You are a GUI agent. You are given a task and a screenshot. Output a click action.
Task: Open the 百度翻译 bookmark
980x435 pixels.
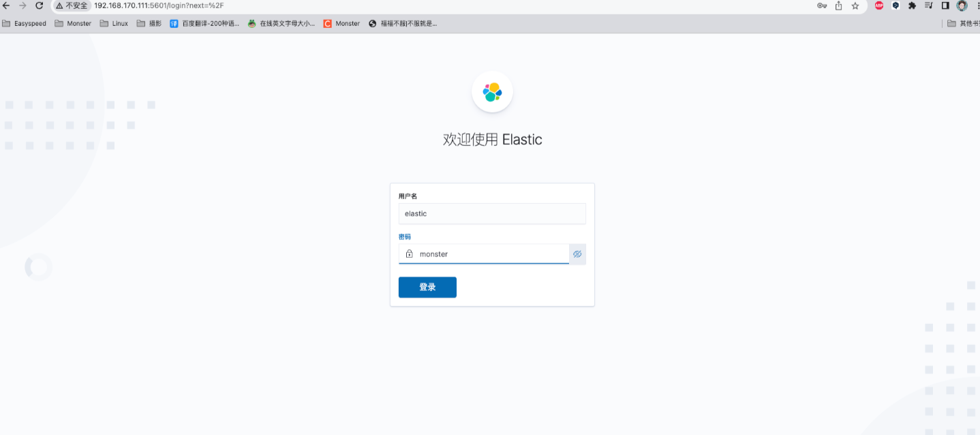[204, 23]
